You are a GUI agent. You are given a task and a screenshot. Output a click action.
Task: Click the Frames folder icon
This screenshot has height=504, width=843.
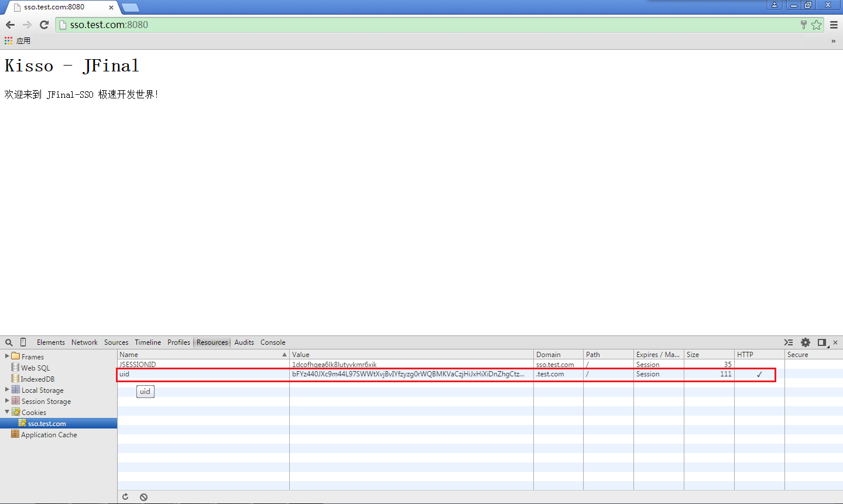[x=16, y=356]
